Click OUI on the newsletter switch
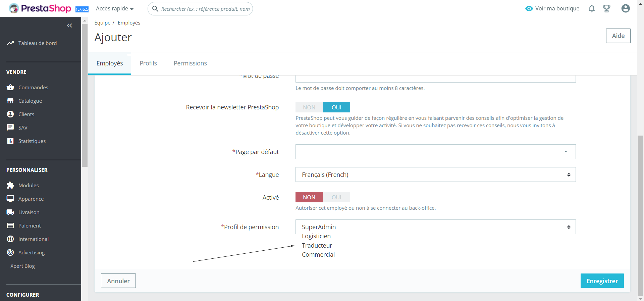Screen dimensions: 644x301 (x=336, y=107)
